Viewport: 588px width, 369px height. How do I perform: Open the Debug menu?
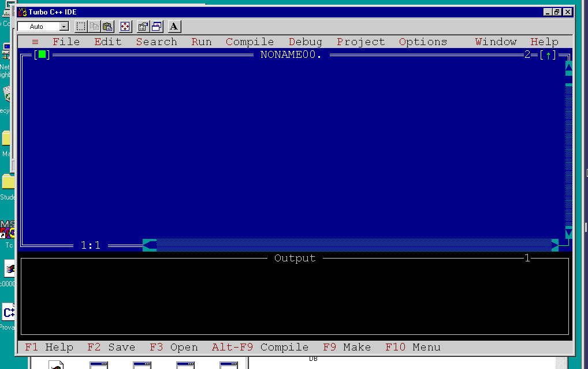pos(306,42)
